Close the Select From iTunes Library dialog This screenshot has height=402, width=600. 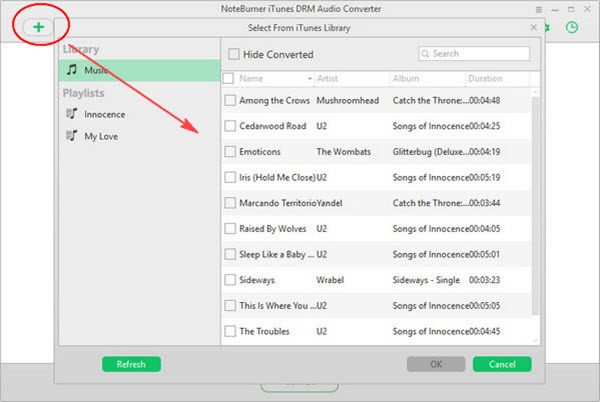[533, 28]
